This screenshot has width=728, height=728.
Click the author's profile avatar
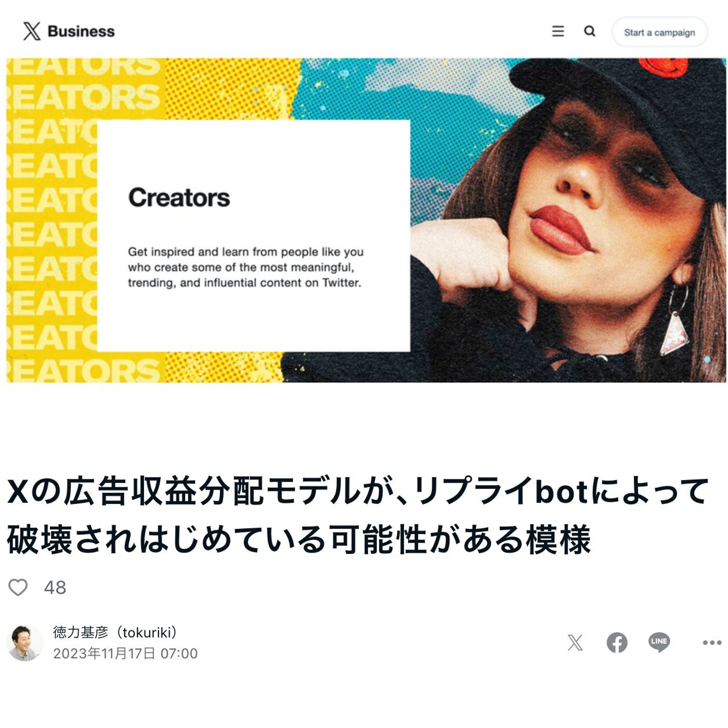(x=24, y=643)
